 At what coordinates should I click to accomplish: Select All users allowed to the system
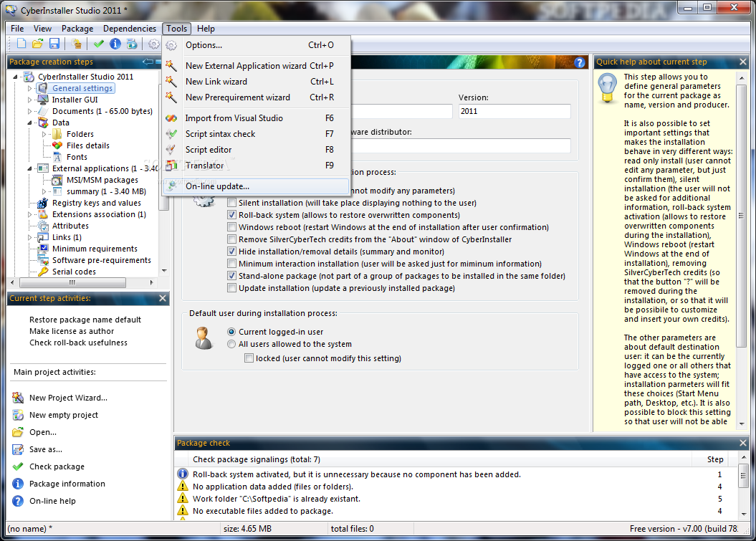[x=231, y=344]
